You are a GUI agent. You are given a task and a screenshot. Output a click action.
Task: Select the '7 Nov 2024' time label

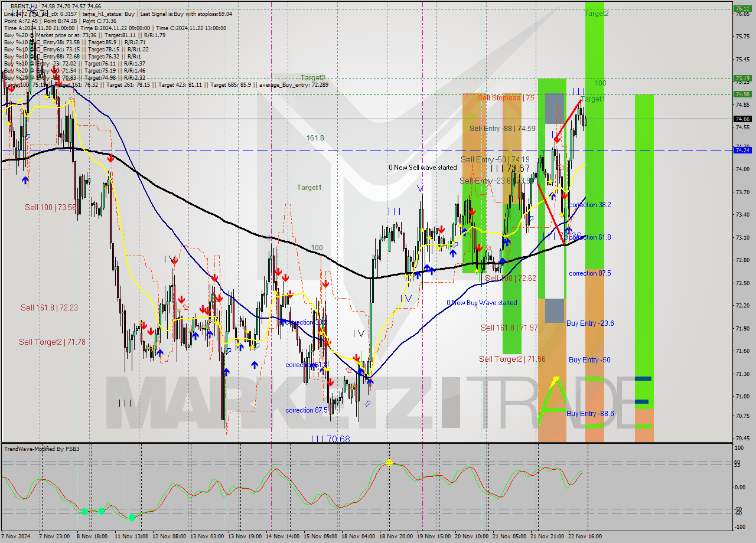click(17, 537)
